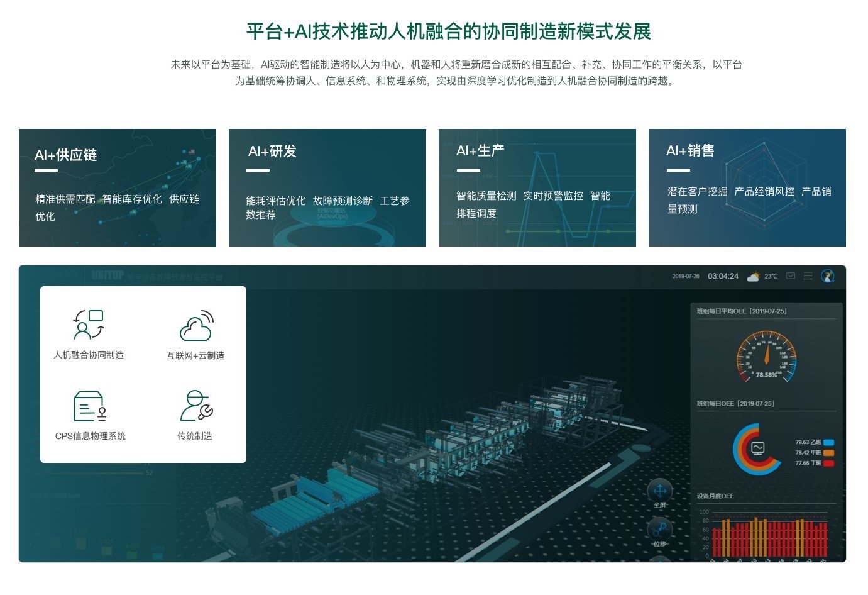
Task: Select the 人机融合协同制造 people icon
Action: click(x=88, y=324)
